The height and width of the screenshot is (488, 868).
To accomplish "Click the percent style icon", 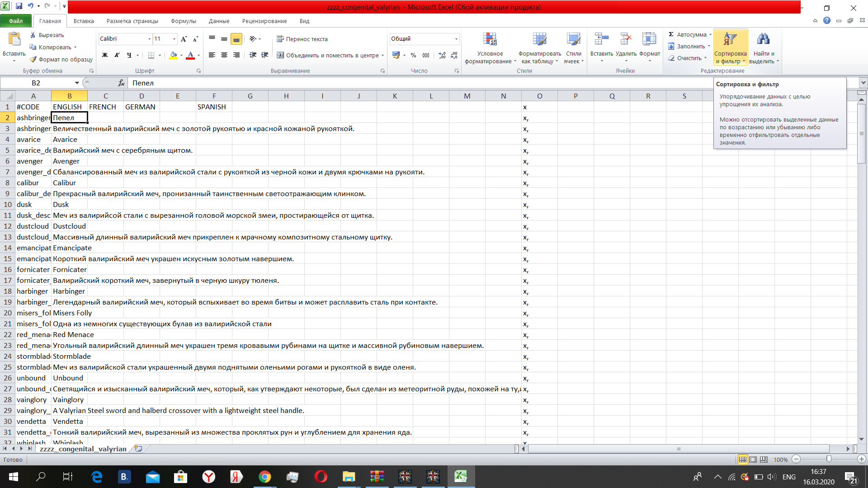I will tap(413, 55).
